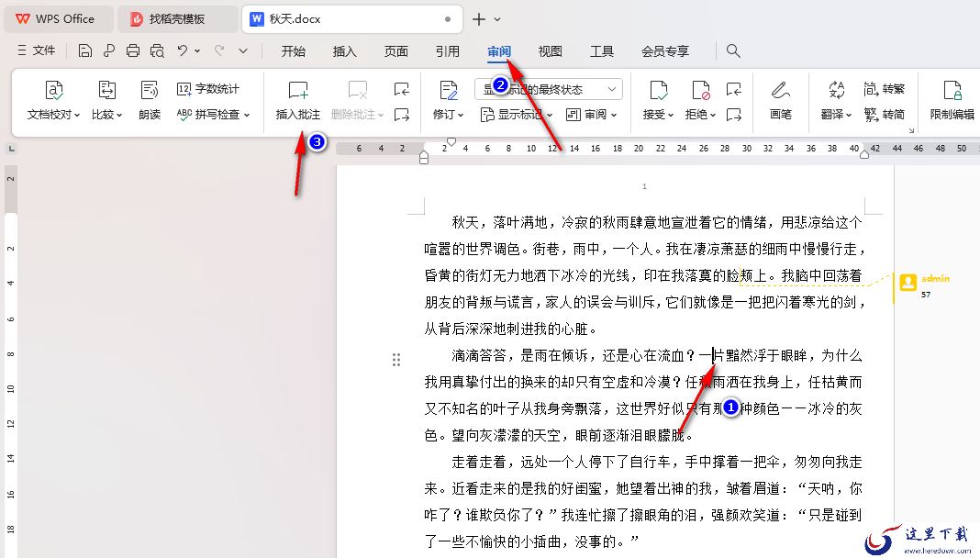Switch to the 视图 ribbon tab
The width and height of the screenshot is (980, 558).
[550, 51]
